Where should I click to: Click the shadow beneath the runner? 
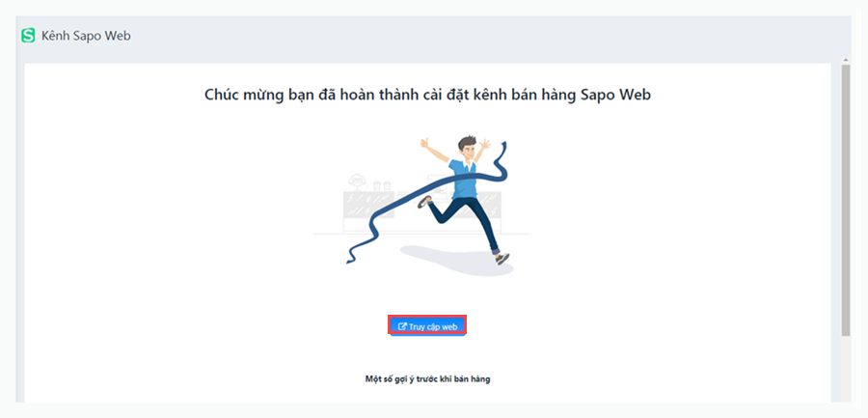pyautogui.click(x=455, y=261)
